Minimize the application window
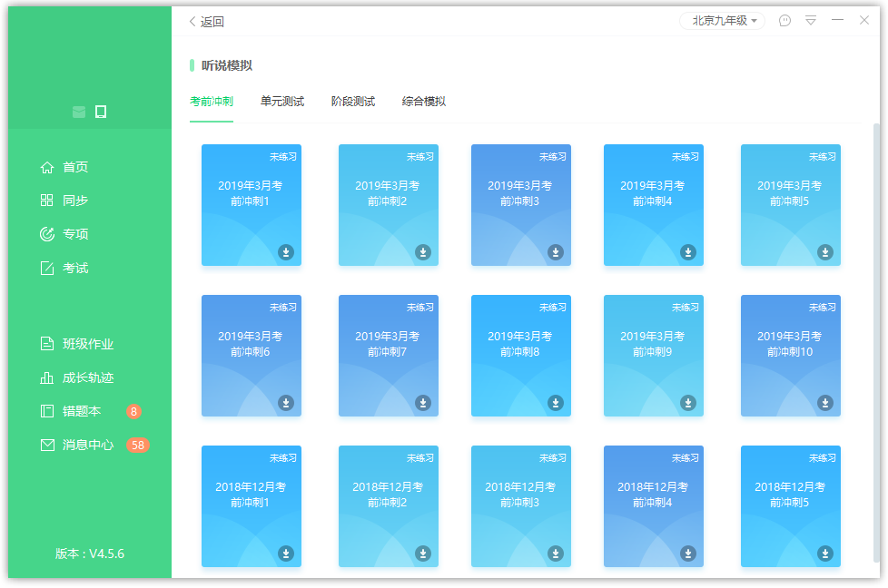 (837, 20)
